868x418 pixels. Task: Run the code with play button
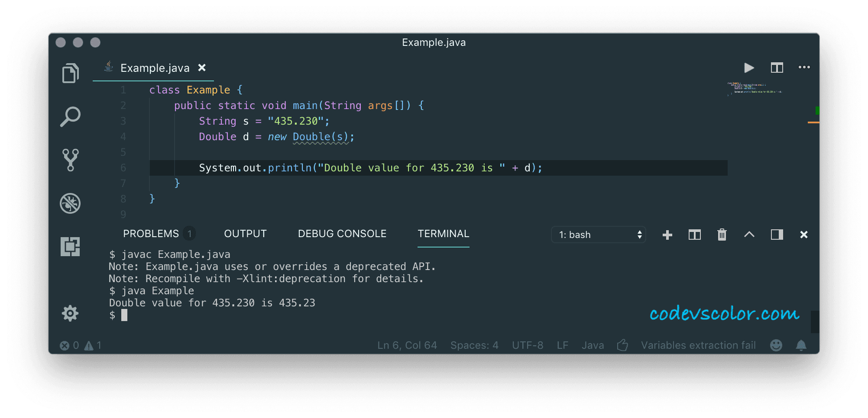click(x=749, y=68)
